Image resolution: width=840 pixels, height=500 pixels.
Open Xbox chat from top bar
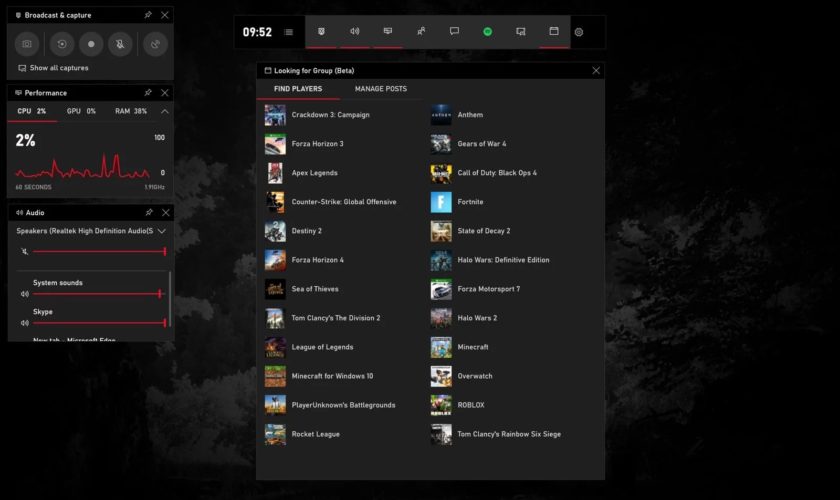tap(454, 32)
